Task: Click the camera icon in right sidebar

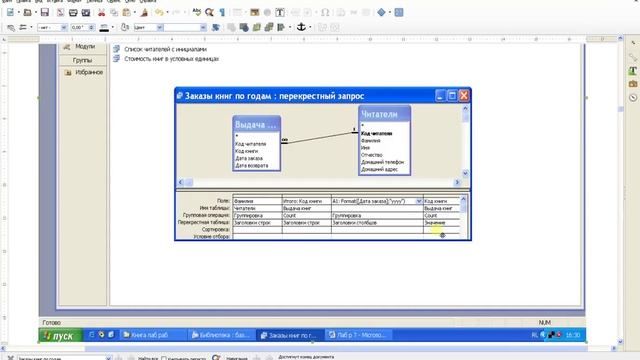Action: (x=633, y=84)
